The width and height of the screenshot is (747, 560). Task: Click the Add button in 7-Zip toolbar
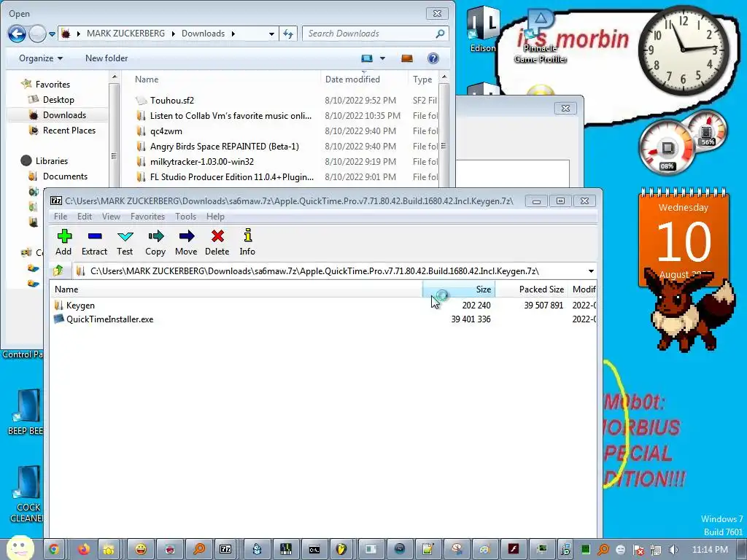(64, 242)
